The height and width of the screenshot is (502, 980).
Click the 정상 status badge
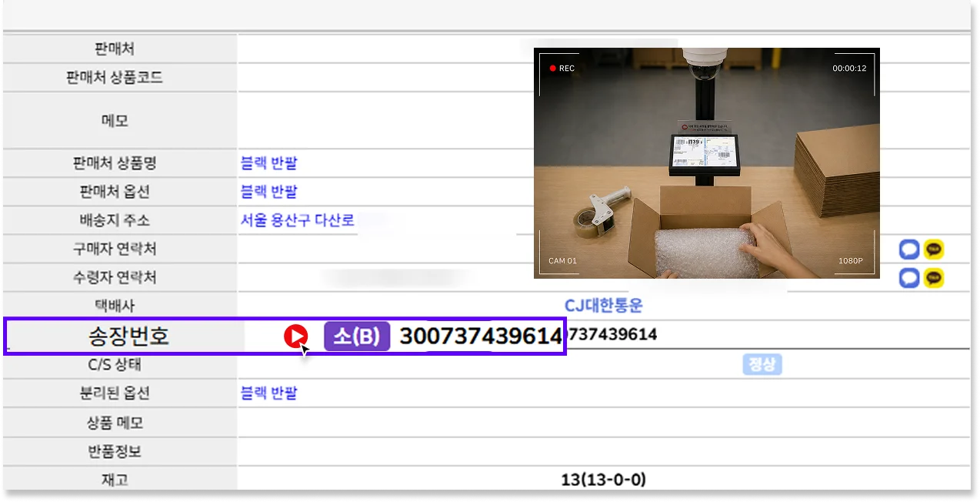coord(762,365)
